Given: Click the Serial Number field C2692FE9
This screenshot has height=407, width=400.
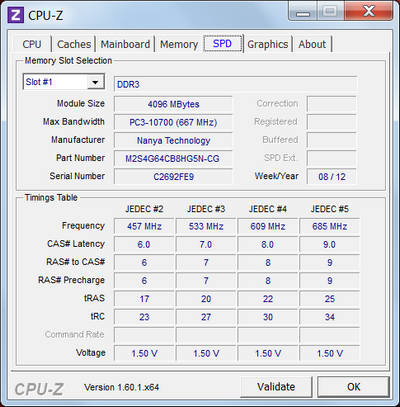Looking at the screenshot, I should (173, 177).
